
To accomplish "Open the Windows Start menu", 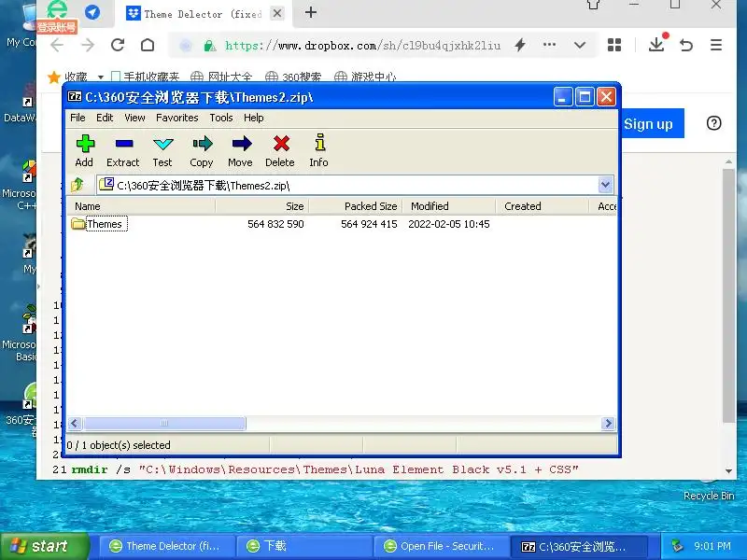I will pos(45,546).
